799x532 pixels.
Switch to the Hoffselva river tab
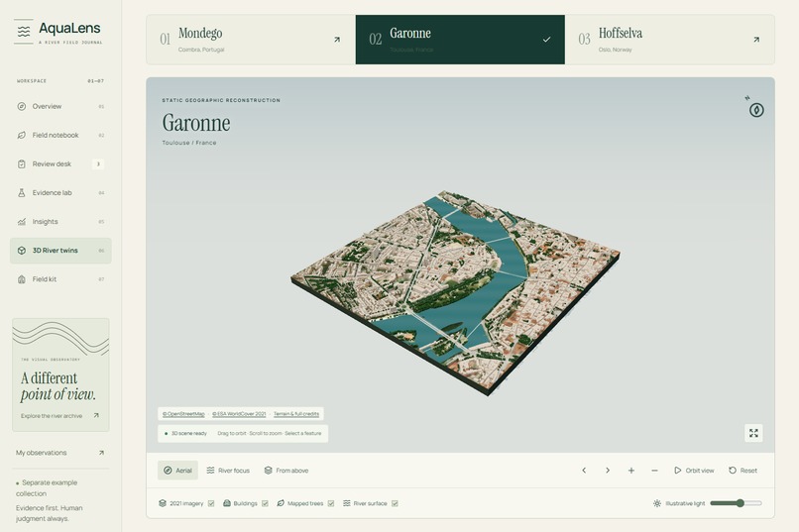[x=669, y=40]
